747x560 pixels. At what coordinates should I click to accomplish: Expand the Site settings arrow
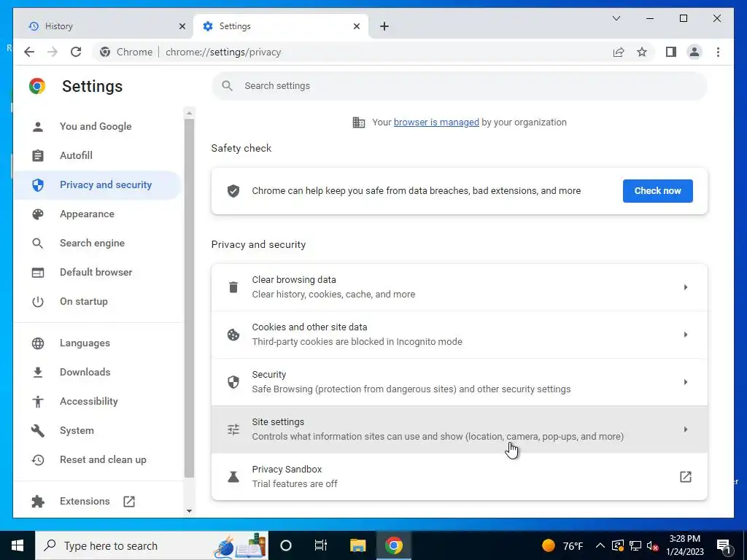(x=686, y=429)
